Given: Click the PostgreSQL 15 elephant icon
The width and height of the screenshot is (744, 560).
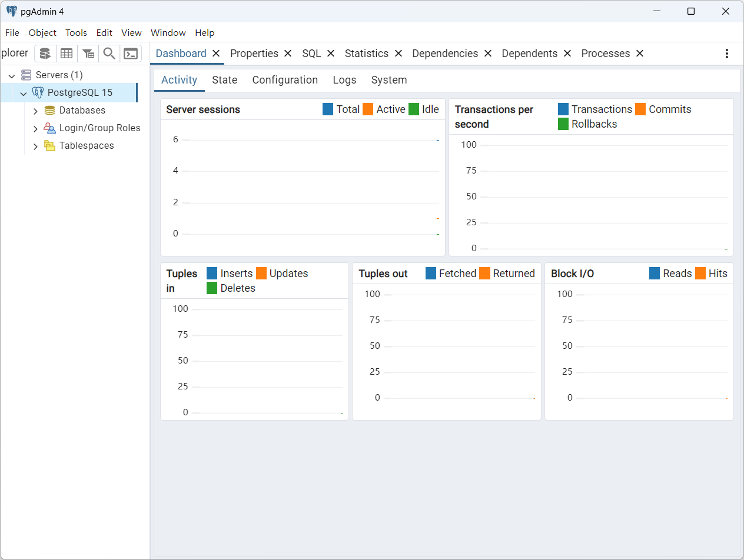Looking at the screenshot, I should (x=38, y=92).
